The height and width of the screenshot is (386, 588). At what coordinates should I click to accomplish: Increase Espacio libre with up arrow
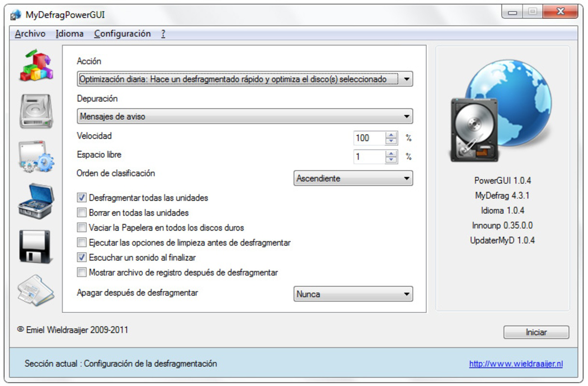[391, 154]
